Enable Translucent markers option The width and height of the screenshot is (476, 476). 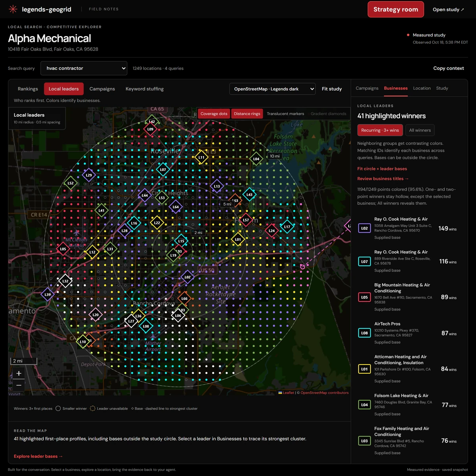pos(285,114)
